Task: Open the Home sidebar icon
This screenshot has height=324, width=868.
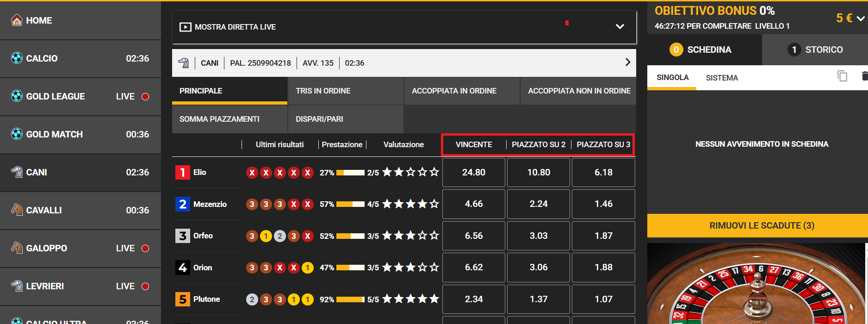Action: (x=17, y=20)
